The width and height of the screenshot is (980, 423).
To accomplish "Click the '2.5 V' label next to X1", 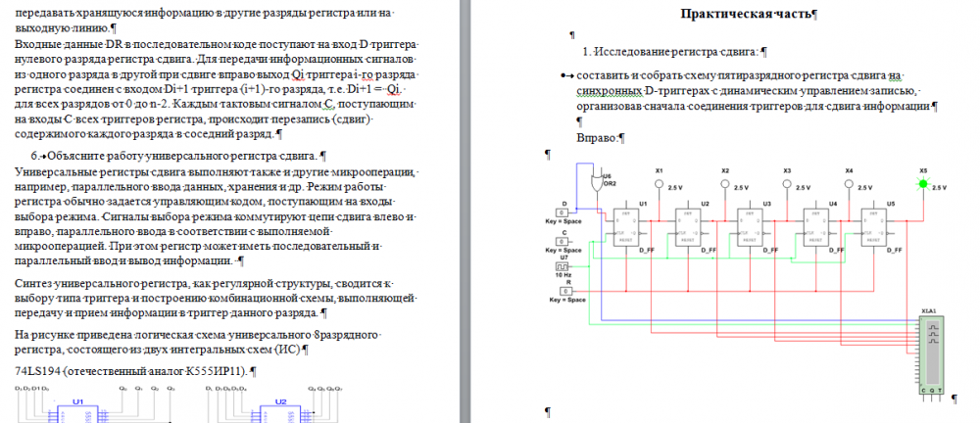I will tap(677, 188).
